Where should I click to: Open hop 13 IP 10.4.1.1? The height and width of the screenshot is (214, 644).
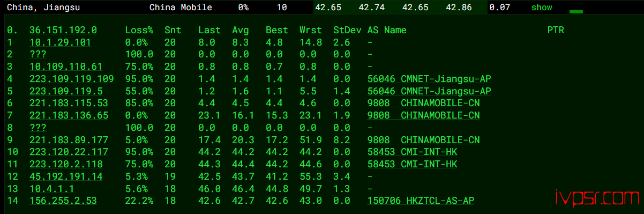[51, 188]
